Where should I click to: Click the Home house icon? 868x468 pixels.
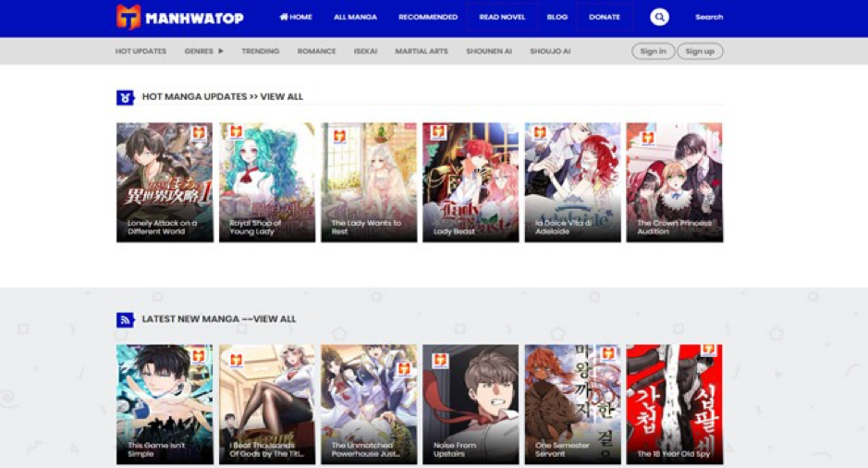pyautogui.click(x=284, y=17)
